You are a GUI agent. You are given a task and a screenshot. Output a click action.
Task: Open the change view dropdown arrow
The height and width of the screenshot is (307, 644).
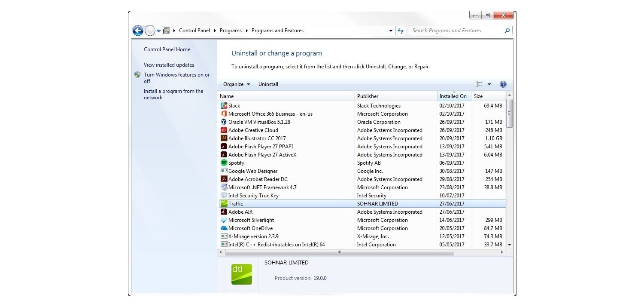[489, 84]
